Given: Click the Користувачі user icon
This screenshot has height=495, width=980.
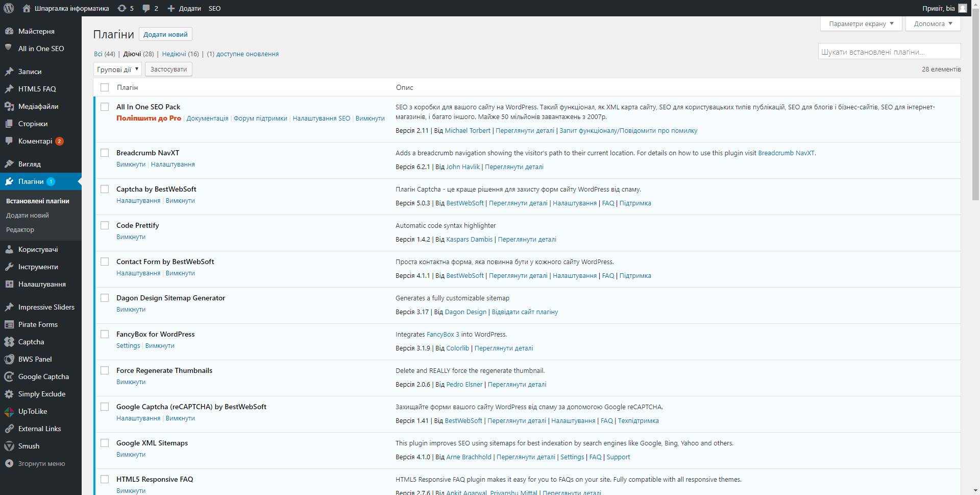Looking at the screenshot, I should [x=9, y=249].
